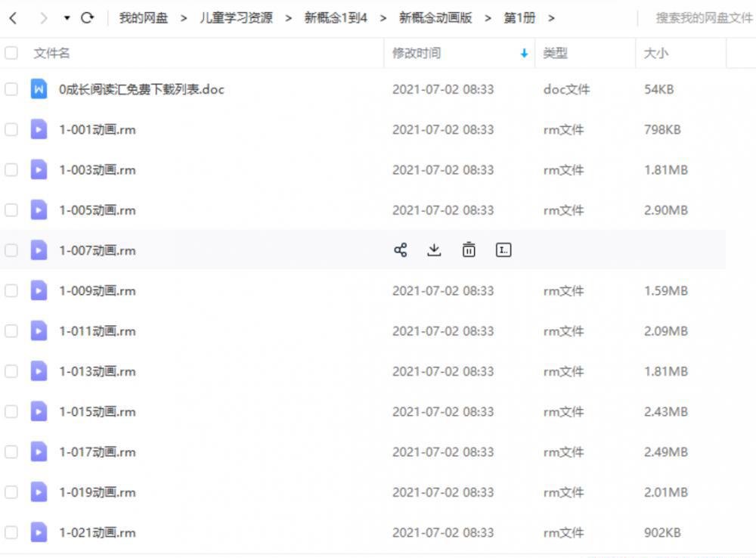Image resolution: width=756 pixels, height=558 pixels.
Task: Click the video icon of 1-015动画.rm
Action: 39,411
